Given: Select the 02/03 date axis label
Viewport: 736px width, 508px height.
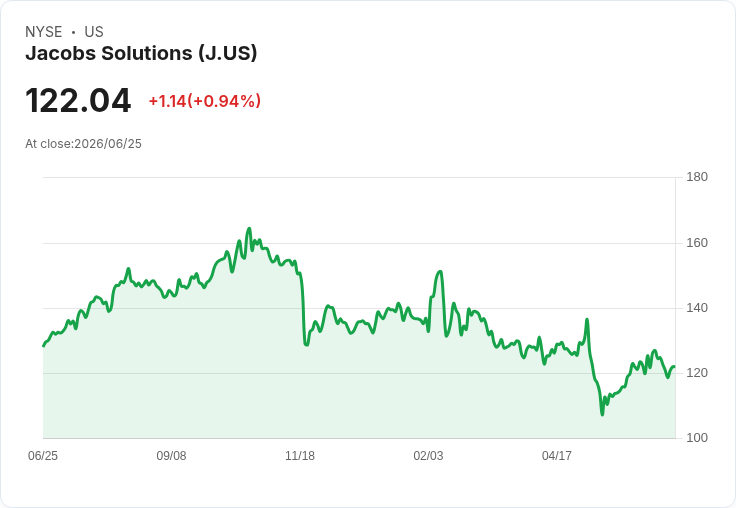Looking at the screenshot, I should (428, 455).
